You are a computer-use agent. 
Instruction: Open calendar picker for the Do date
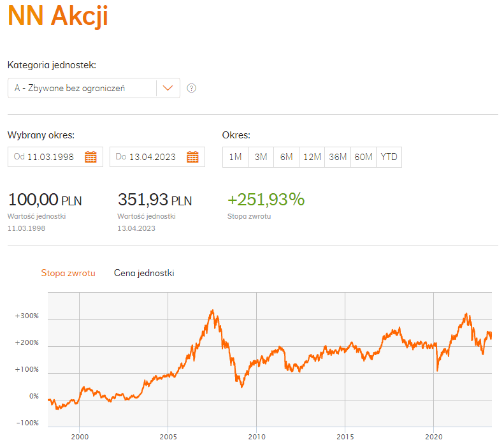pyautogui.click(x=192, y=157)
